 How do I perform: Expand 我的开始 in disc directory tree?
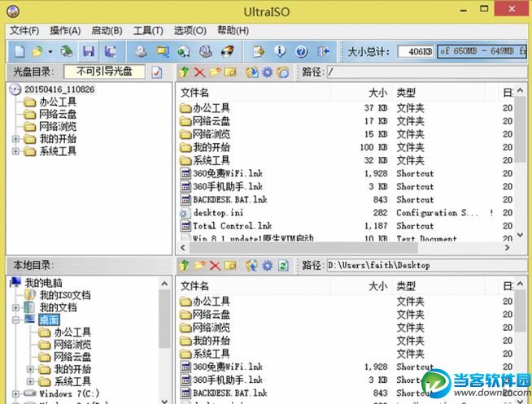click(x=15, y=139)
